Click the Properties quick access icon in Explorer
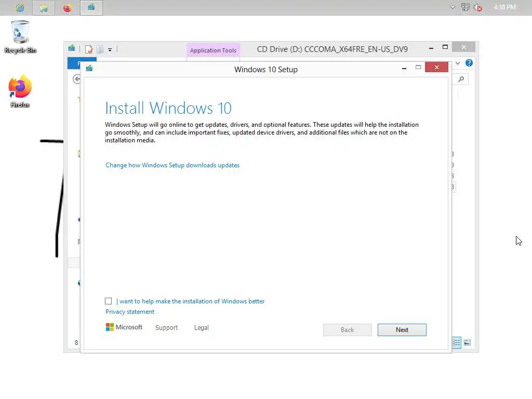Viewport: 532px width, 399px height. (x=89, y=49)
